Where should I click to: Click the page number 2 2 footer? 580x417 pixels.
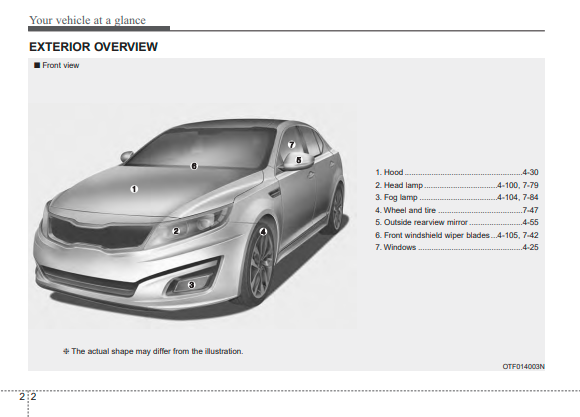click(x=28, y=397)
